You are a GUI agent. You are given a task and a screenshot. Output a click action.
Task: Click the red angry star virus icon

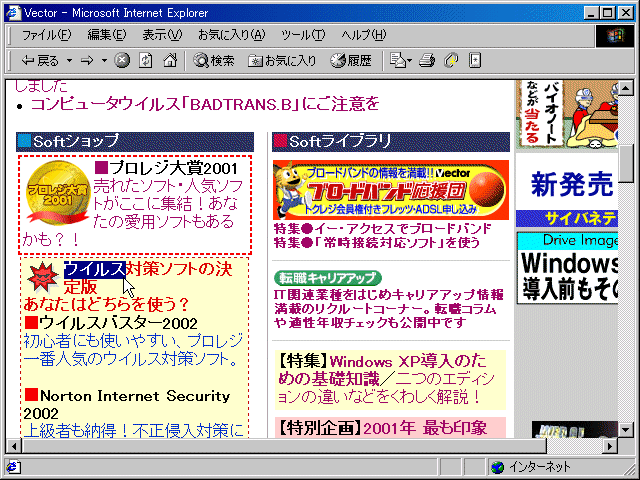pyautogui.click(x=42, y=277)
